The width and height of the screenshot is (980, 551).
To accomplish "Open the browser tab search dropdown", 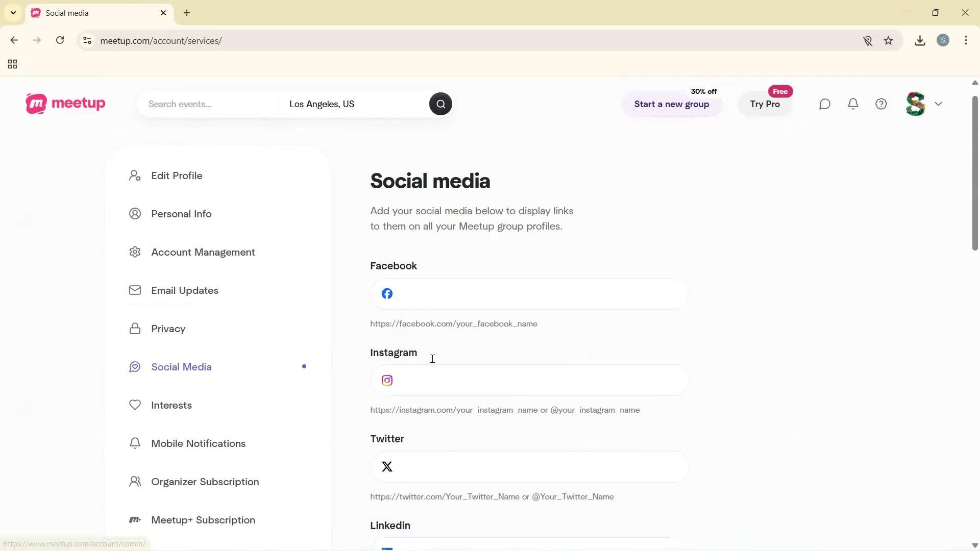I will (13, 13).
